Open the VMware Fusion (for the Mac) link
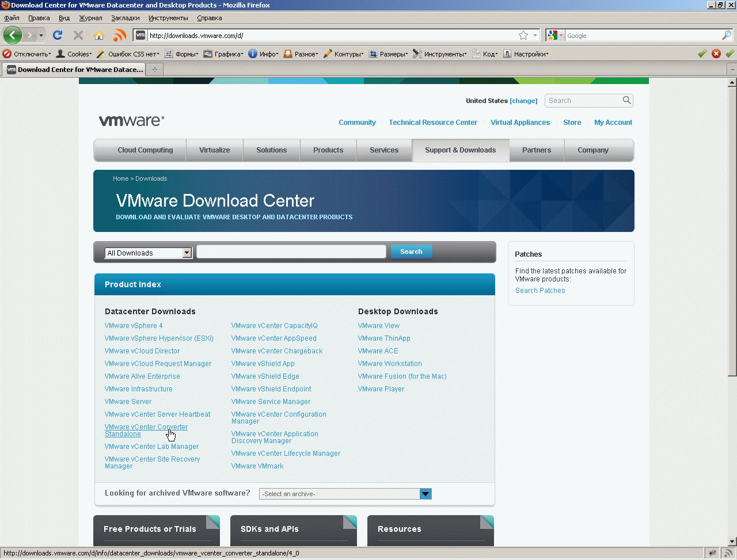 (x=402, y=376)
